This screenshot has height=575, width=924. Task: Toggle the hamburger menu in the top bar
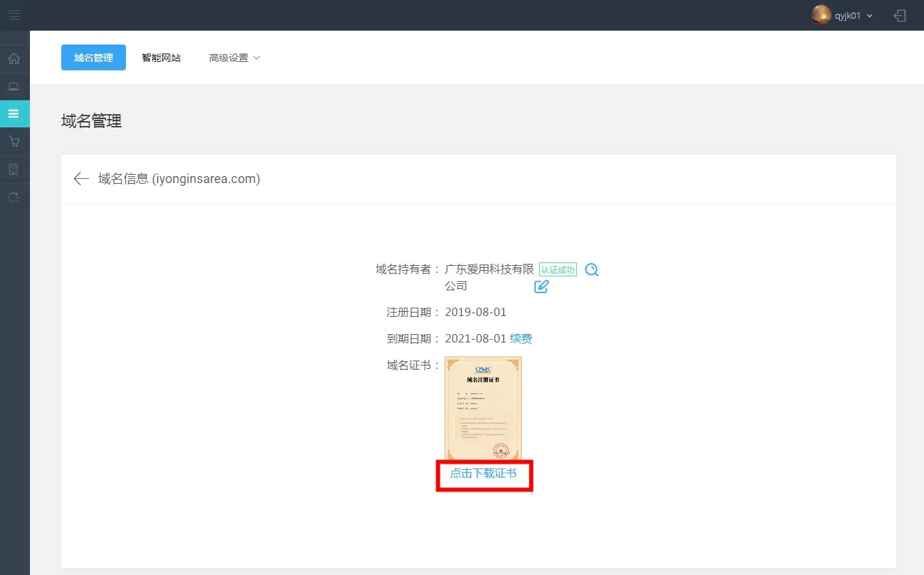click(x=15, y=15)
